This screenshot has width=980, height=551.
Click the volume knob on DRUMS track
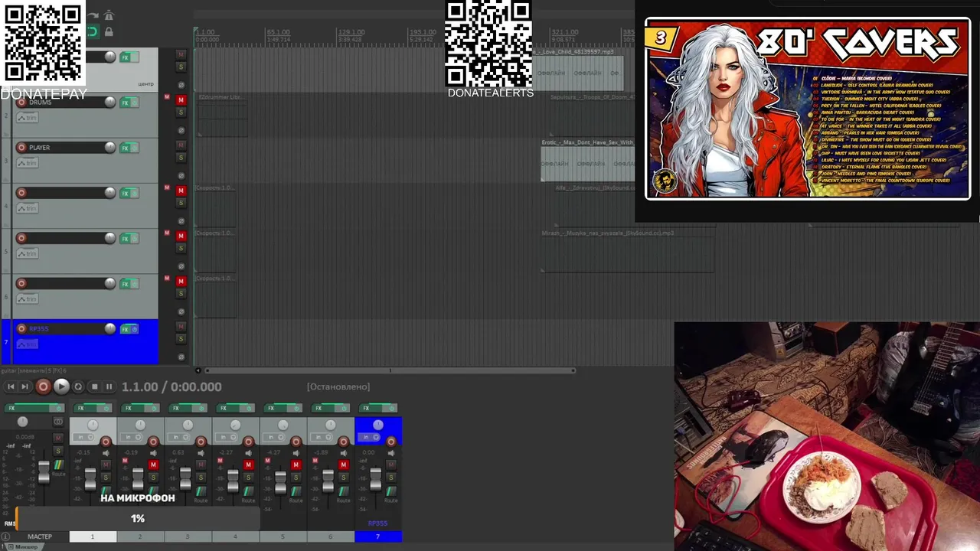[x=110, y=102]
